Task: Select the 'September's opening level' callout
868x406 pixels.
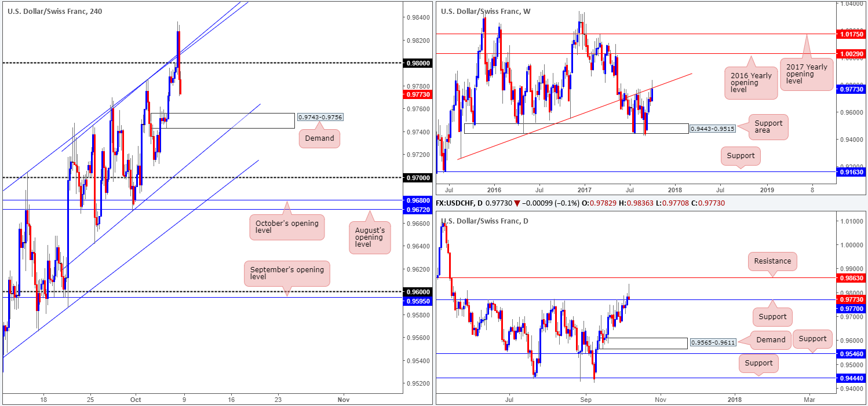Action: point(287,274)
